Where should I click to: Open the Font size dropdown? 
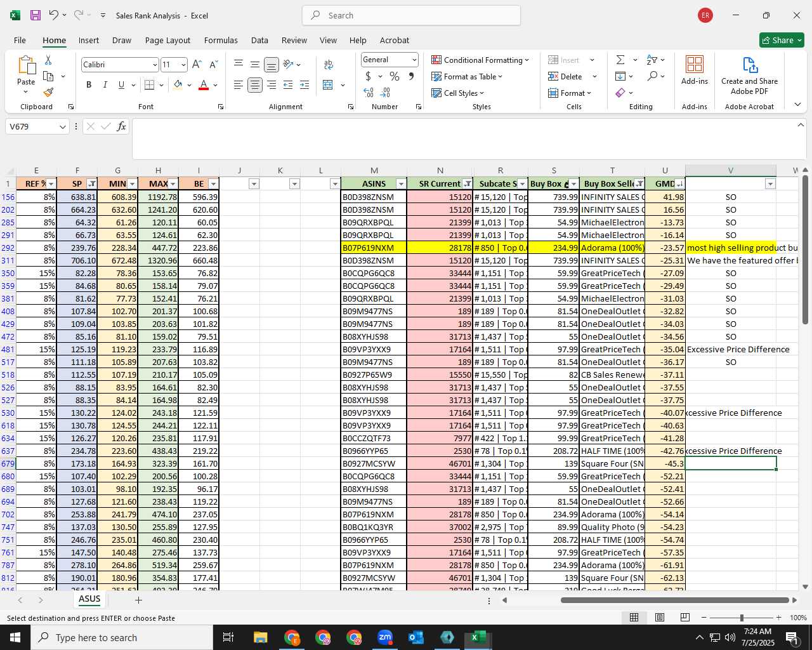183,65
